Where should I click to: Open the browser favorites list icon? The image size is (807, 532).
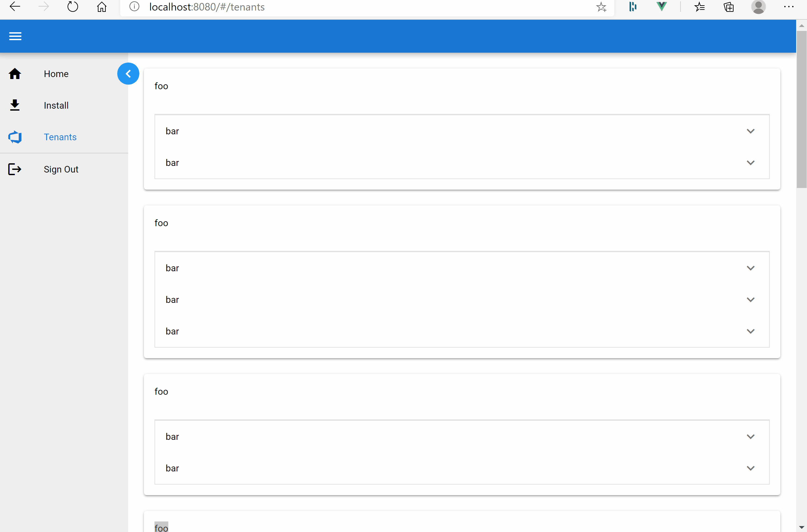pyautogui.click(x=700, y=7)
